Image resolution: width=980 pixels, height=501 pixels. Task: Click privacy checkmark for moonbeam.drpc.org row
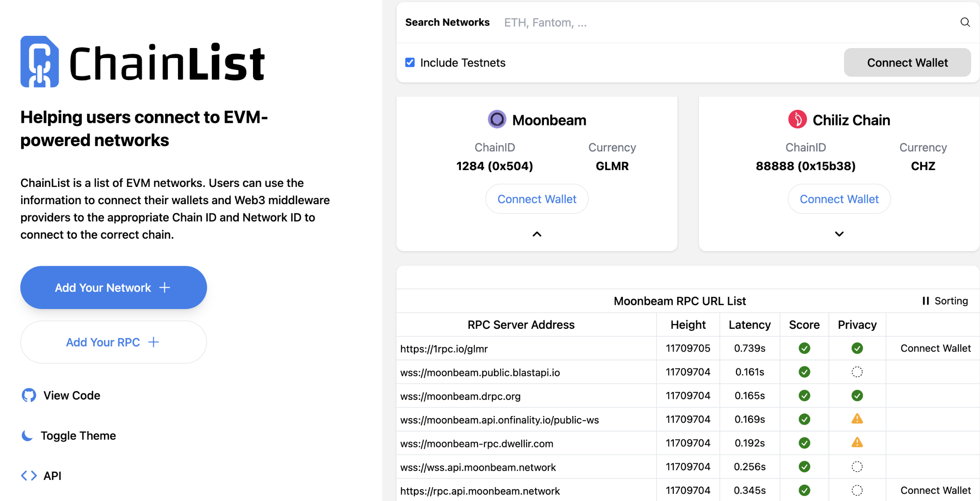pyautogui.click(x=857, y=395)
